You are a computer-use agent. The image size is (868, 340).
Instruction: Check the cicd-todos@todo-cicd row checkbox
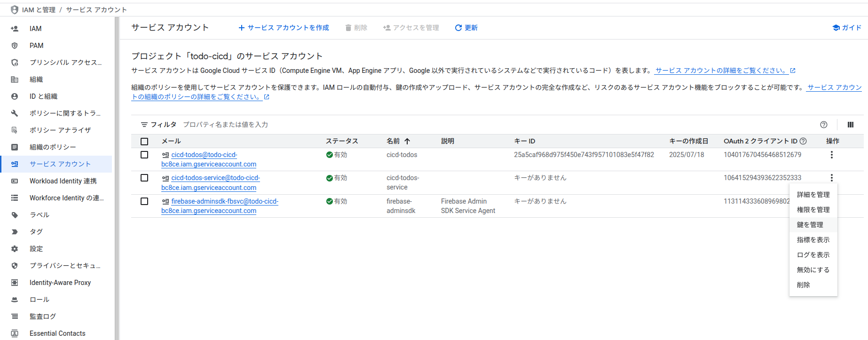(x=144, y=155)
